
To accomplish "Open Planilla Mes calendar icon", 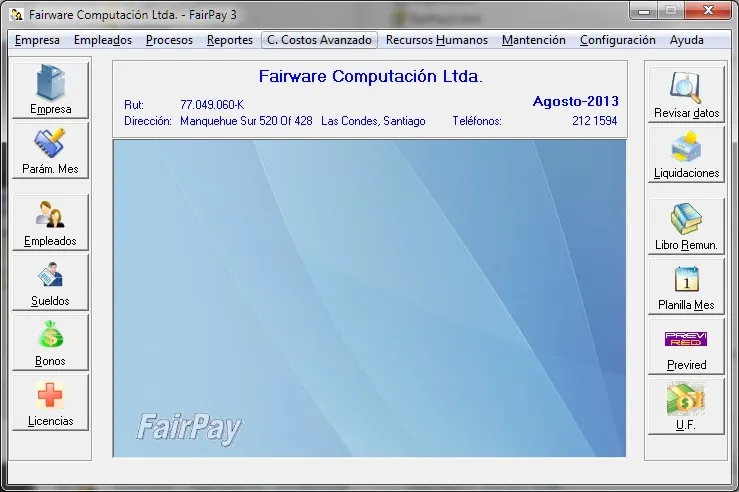I will tap(686, 287).
